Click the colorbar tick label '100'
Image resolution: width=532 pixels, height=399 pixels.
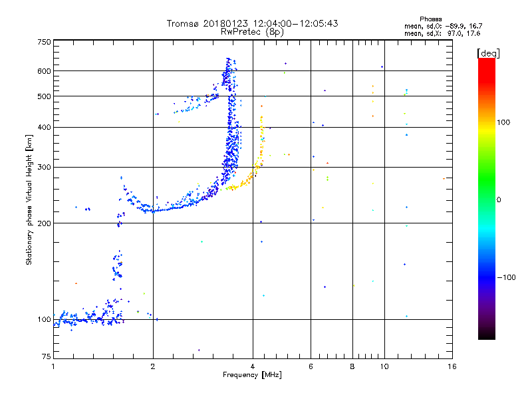point(503,122)
